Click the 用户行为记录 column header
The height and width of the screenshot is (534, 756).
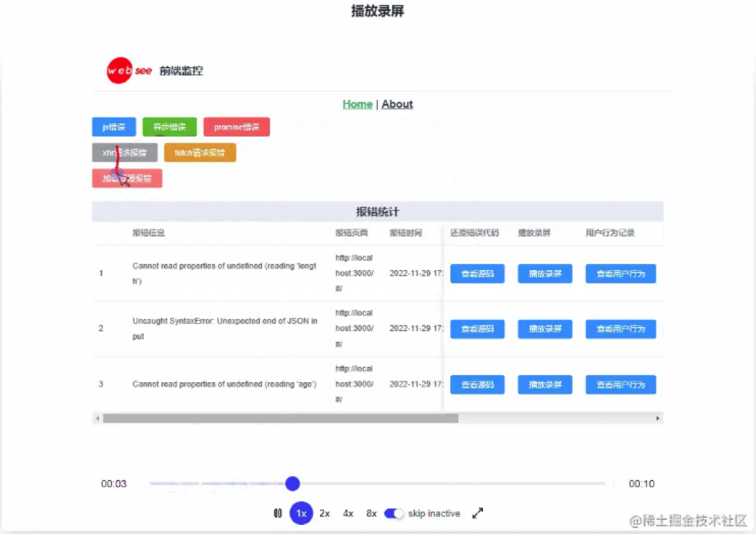(610, 233)
